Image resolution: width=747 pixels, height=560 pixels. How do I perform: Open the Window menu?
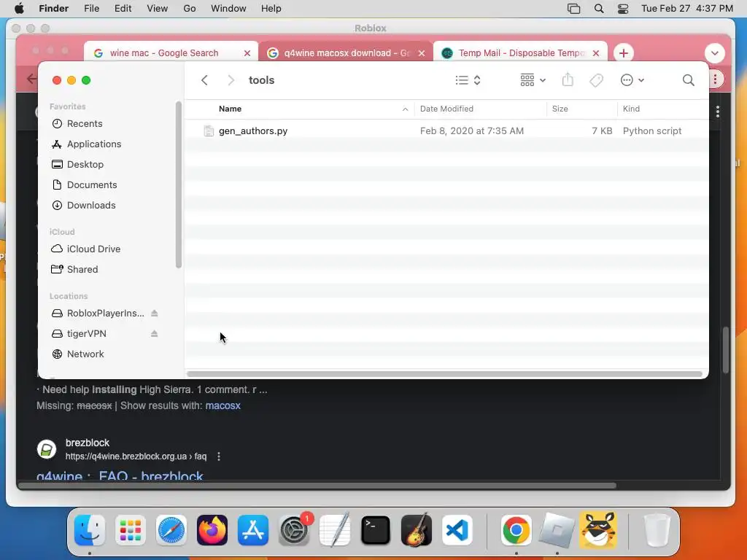point(228,9)
